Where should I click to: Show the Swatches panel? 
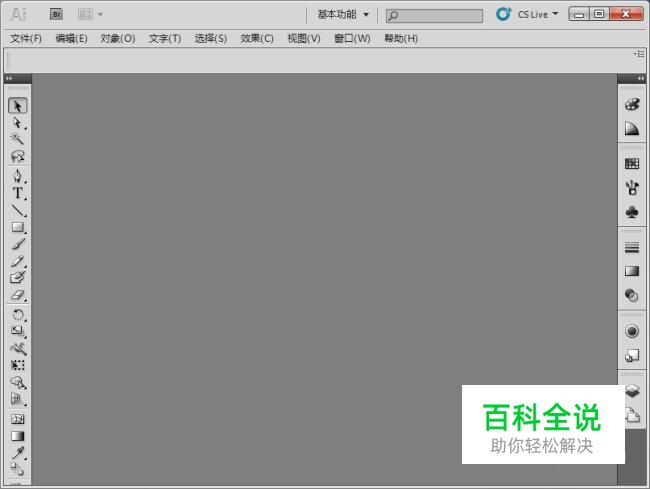(632, 164)
